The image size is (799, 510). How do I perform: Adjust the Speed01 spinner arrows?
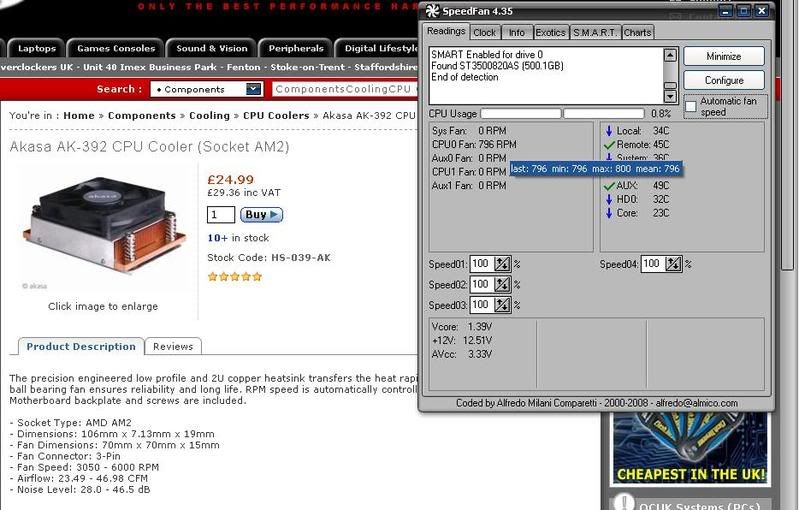click(x=502, y=264)
